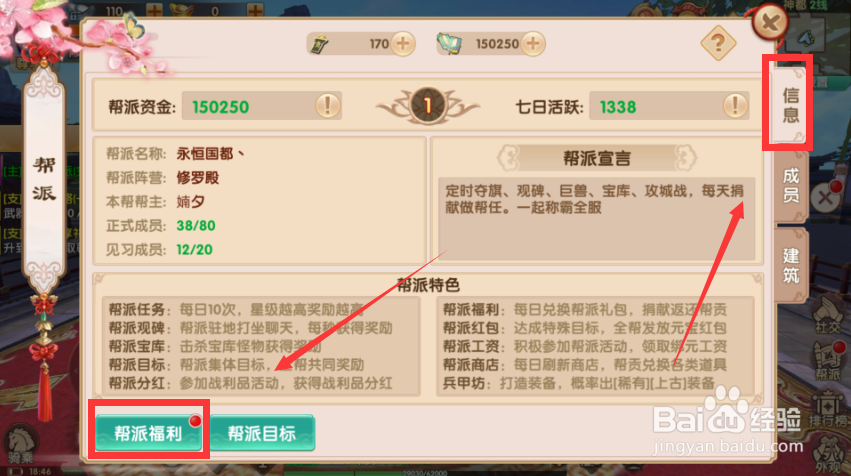
Task: Switch to the 成员 tab
Action: pos(790,185)
